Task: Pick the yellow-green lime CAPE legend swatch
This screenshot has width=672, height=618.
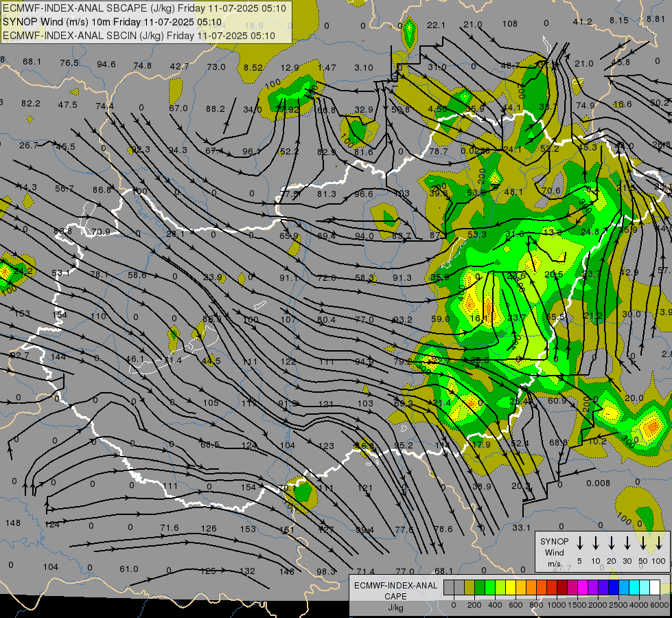Action: [x=500, y=588]
